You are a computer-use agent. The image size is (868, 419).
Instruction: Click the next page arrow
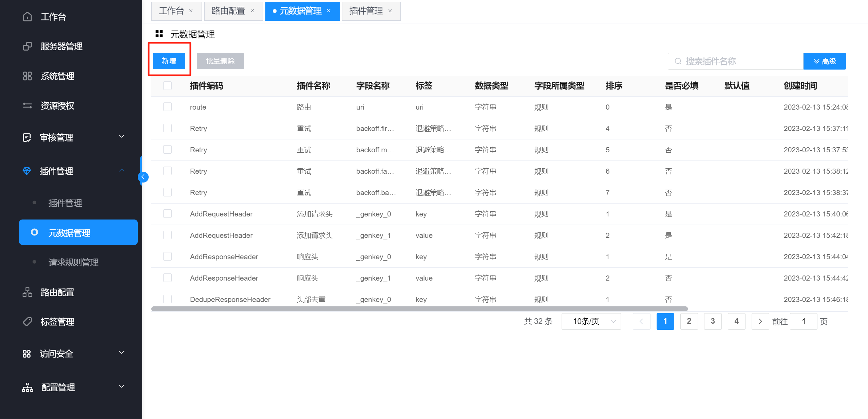(760, 321)
